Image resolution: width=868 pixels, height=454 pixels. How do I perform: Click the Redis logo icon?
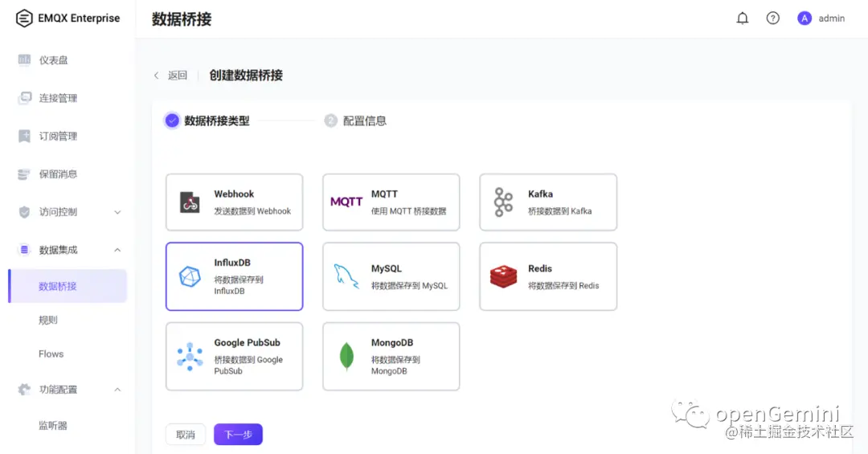503,276
